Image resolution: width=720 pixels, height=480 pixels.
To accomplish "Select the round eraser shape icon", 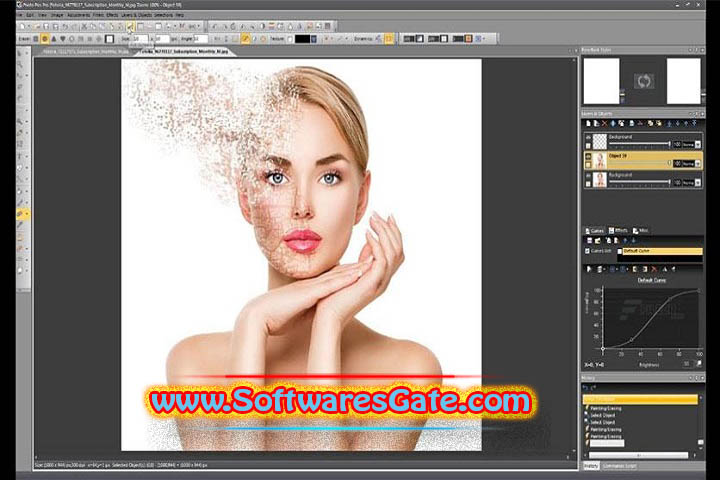I will click(45, 39).
